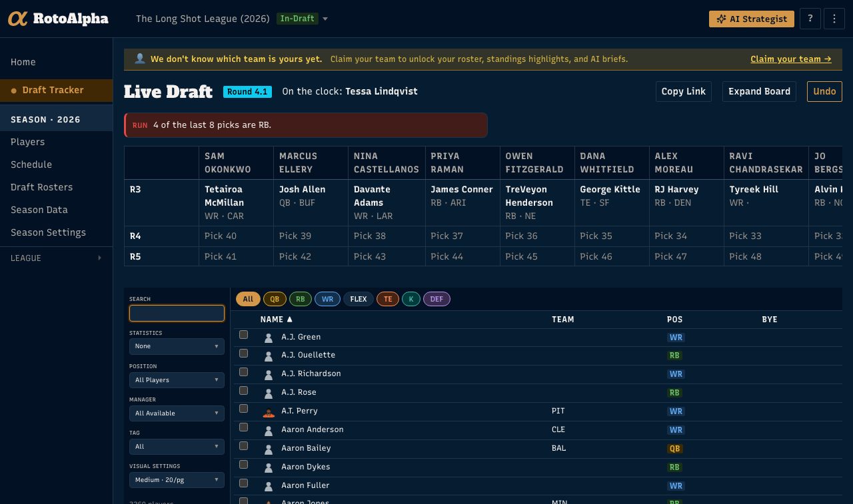Screen dimensions: 853x504
Task: Follow the Claim your team link
Action: click(791, 59)
